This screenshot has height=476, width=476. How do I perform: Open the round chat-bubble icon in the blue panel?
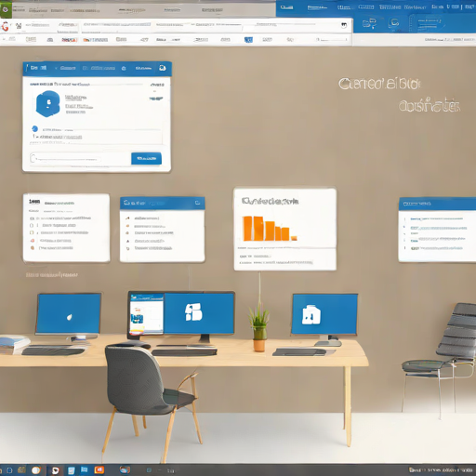click(394, 23)
